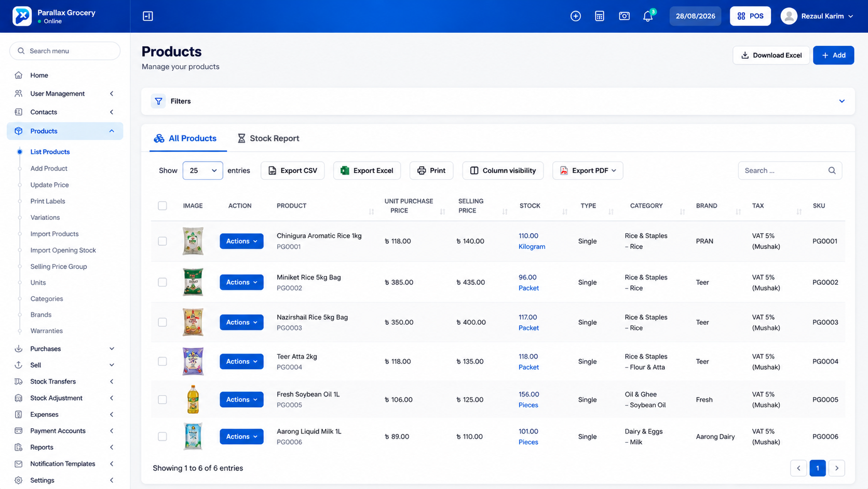Screen dimensions: 868x489
Task: Check the Miniket Rice 5kg Bag row
Action: (x=162, y=282)
